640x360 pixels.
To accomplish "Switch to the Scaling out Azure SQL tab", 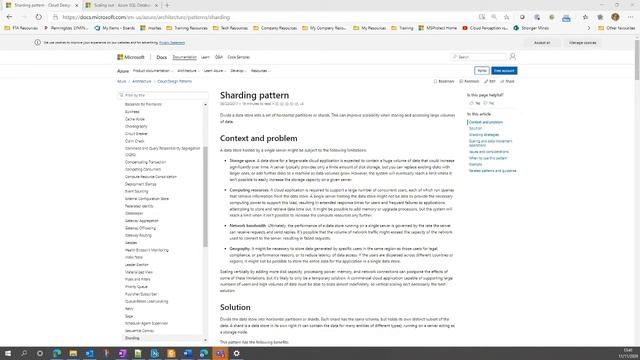I will pos(122,5).
